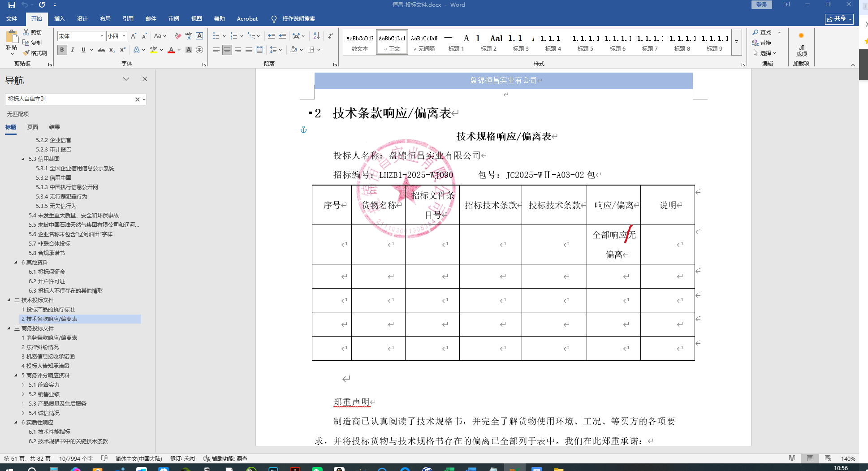Clear the navigation search box text
The image size is (868, 471).
138,99
